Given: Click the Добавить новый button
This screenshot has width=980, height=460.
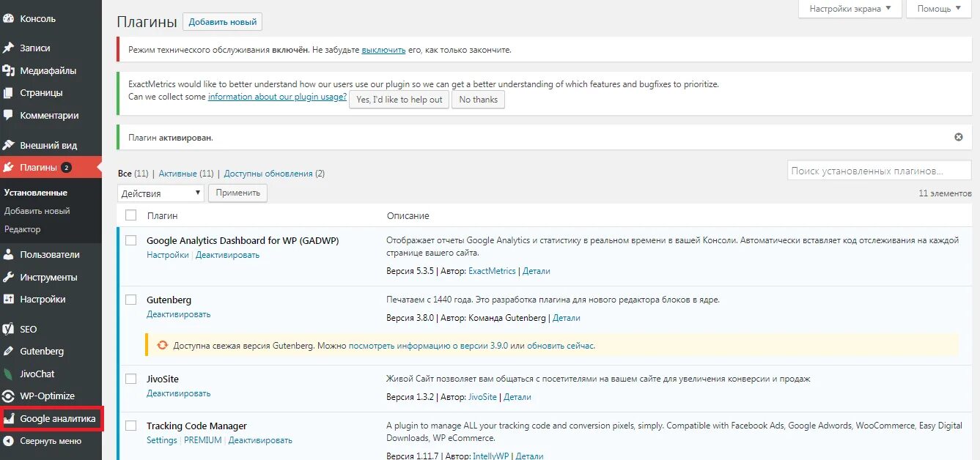Looking at the screenshot, I should pos(223,22).
